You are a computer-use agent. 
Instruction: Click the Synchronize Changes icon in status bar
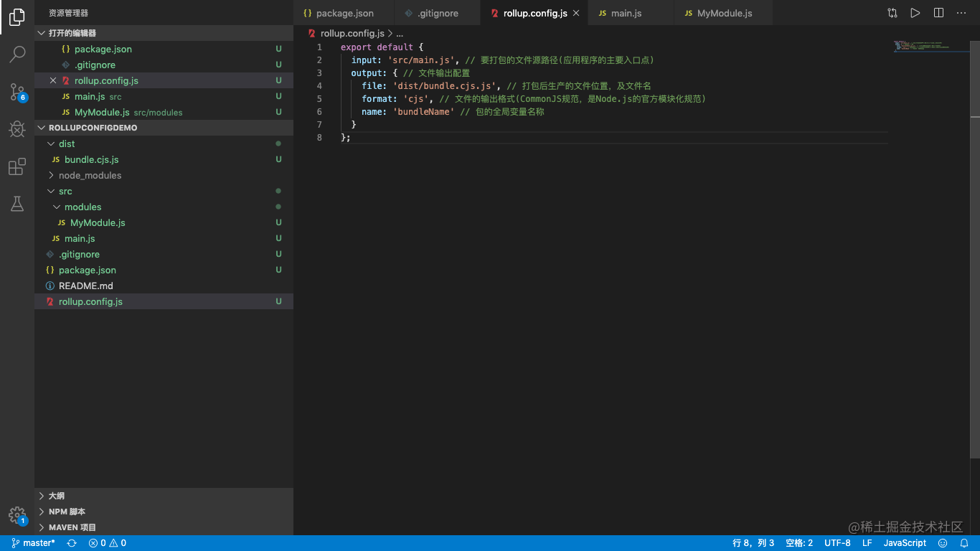pyautogui.click(x=72, y=543)
